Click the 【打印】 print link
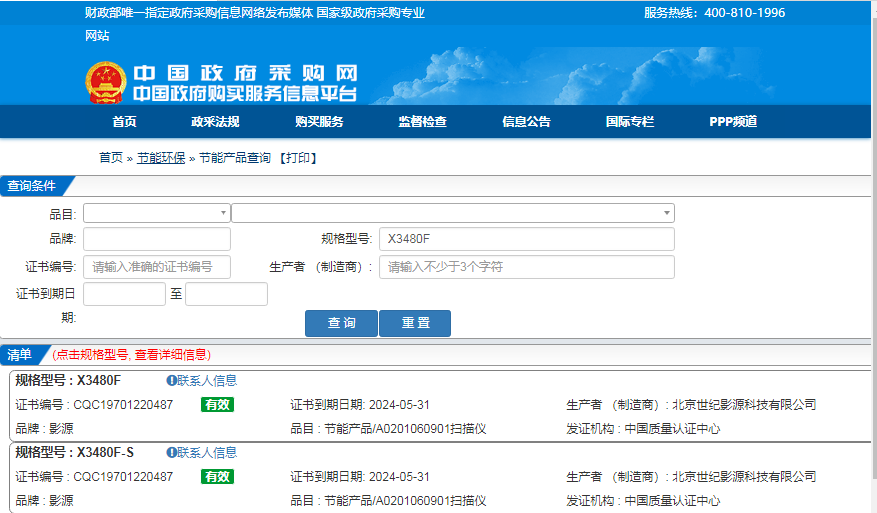This screenshot has height=513, width=877. coord(297,158)
